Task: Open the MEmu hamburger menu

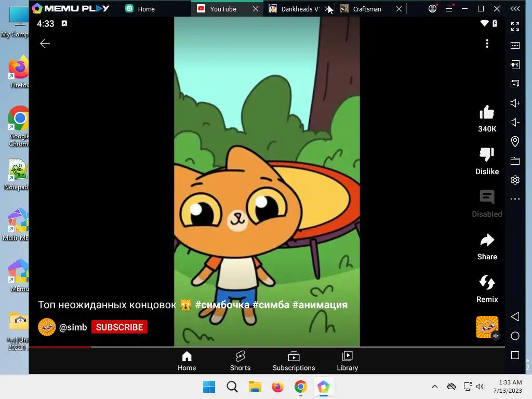Action: click(449, 8)
